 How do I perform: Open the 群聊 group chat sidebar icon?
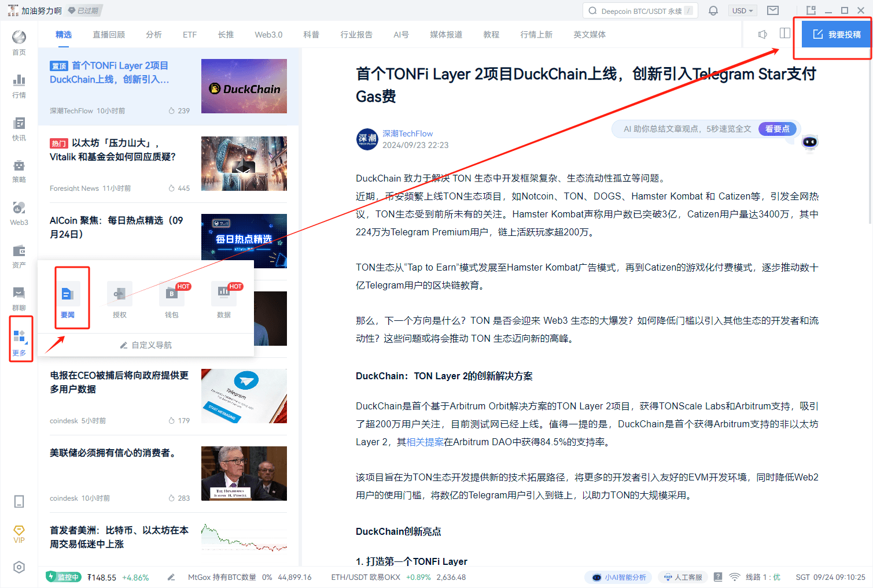click(19, 299)
